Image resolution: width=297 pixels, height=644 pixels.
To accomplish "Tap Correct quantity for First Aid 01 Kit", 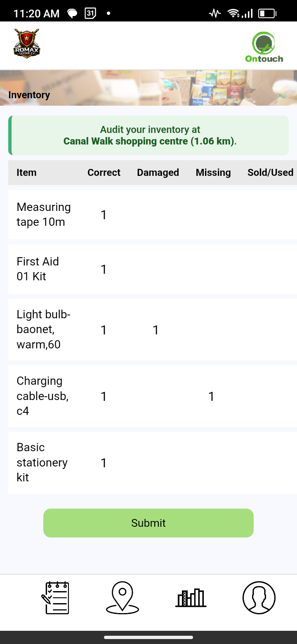I will pos(104,269).
